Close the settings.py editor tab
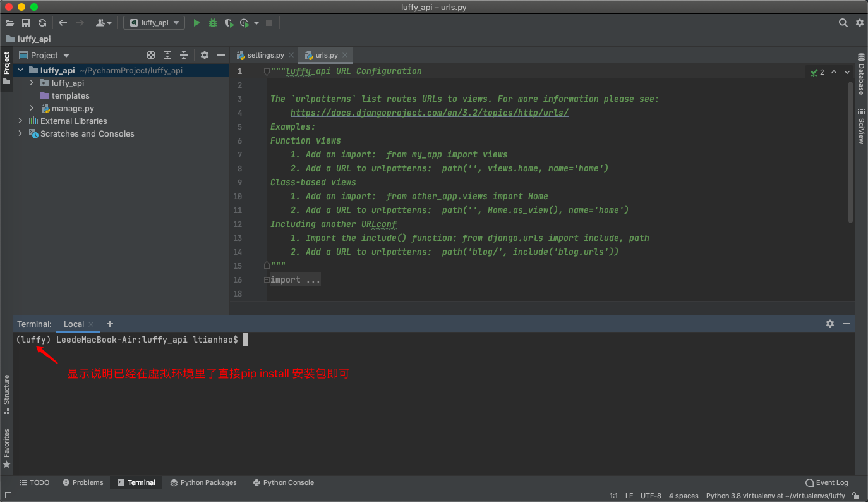Image resolution: width=868 pixels, height=502 pixels. 291,56
